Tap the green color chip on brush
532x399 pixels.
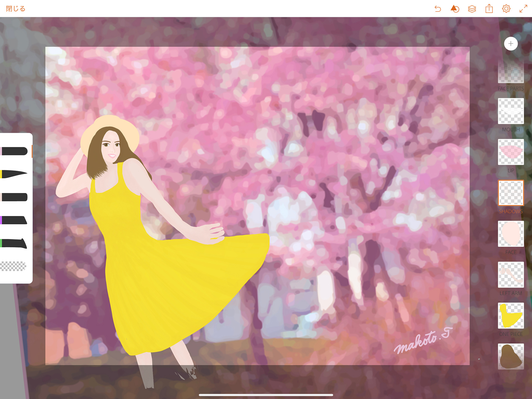tap(1, 243)
